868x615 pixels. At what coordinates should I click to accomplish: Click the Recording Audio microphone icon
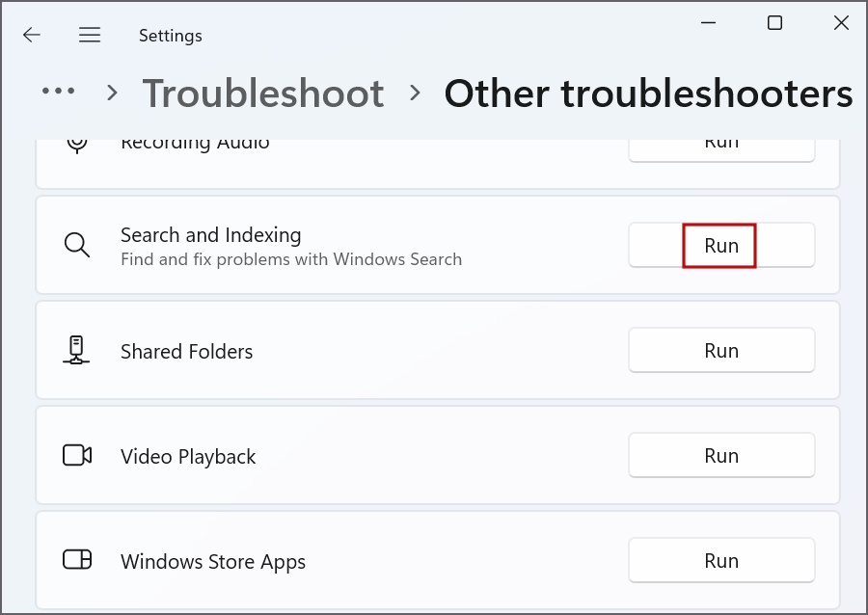pos(77,146)
